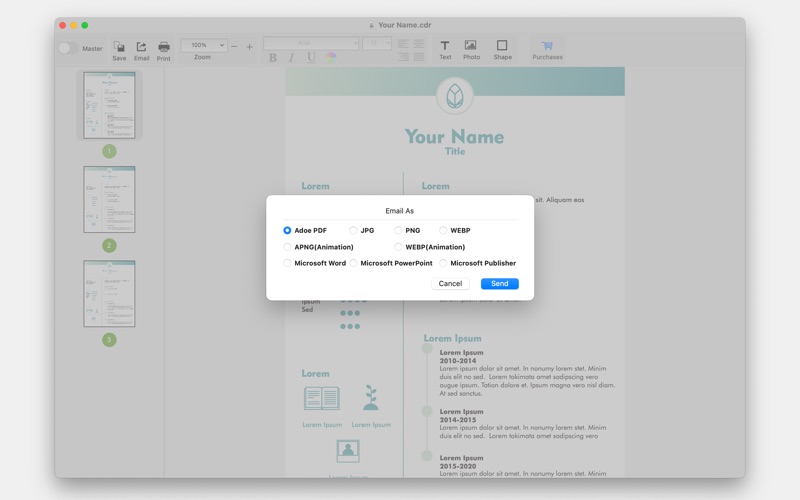Click the Send button

(x=499, y=284)
